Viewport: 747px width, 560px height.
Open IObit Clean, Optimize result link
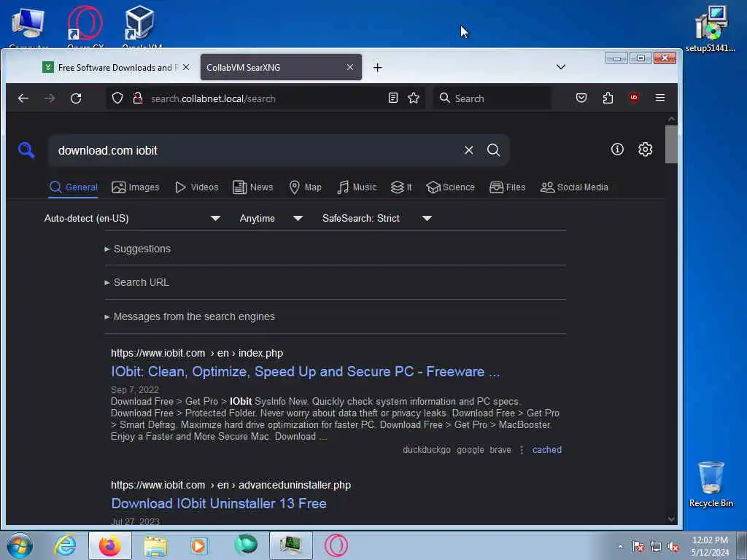pos(306,371)
